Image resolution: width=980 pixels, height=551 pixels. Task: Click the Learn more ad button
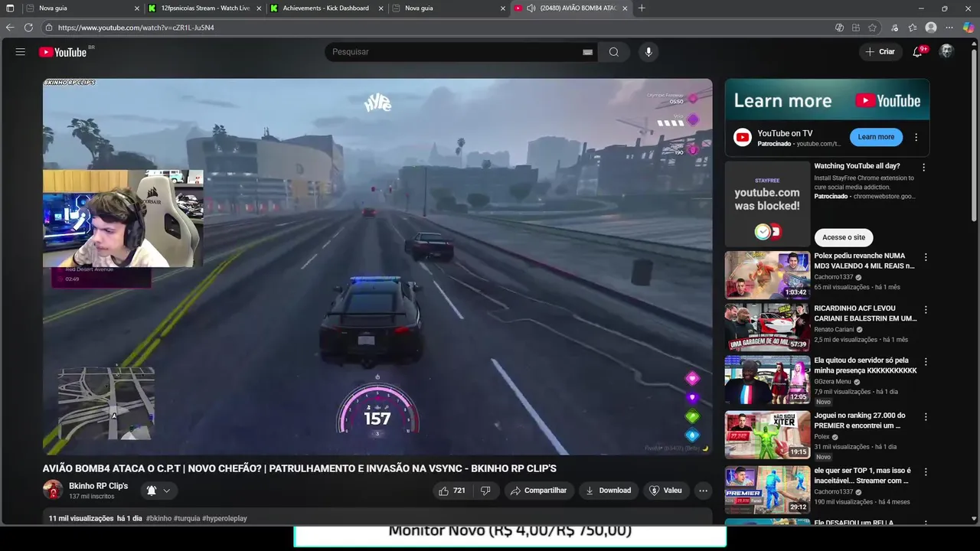coord(876,137)
